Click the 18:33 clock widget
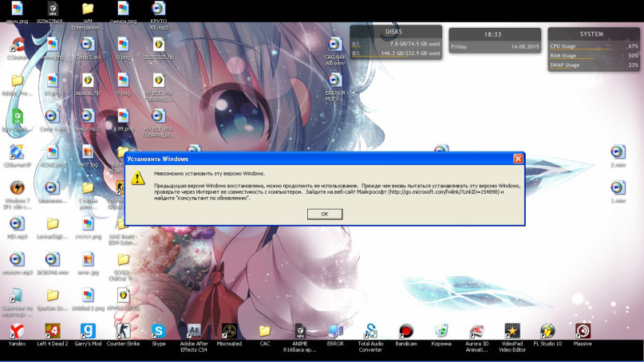The width and height of the screenshot is (644, 362). pyautogui.click(x=493, y=34)
